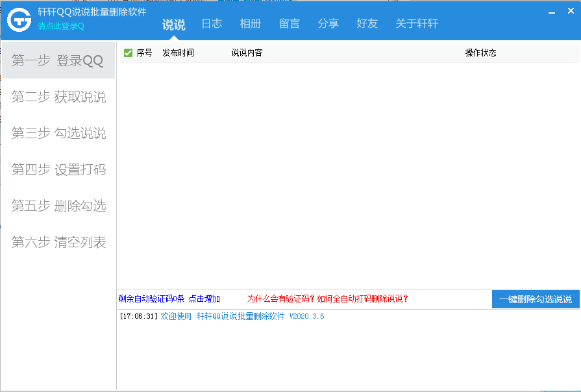581x392 pixels.
Task: Click the 操作状态 column header
Action: point(481,53)
